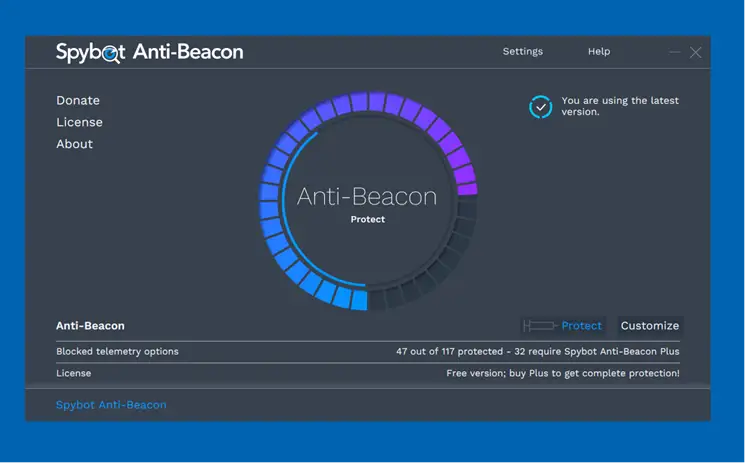Click the bold Anti-Beacon section heading
The height and width of the screenshot is (463, 745).
[x=90, y=326]
